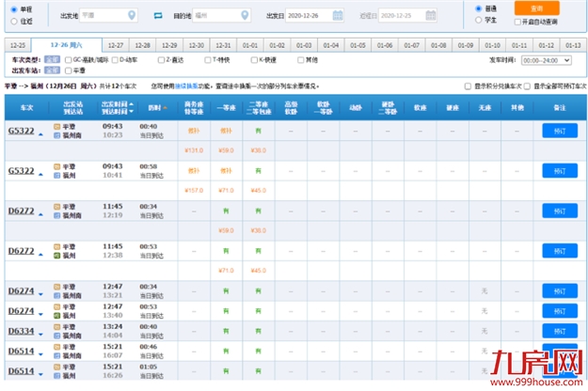This screenshot has height=391, width=588.
Task: Check the GC high-speed train filter
Action: [x=69, y=60]
